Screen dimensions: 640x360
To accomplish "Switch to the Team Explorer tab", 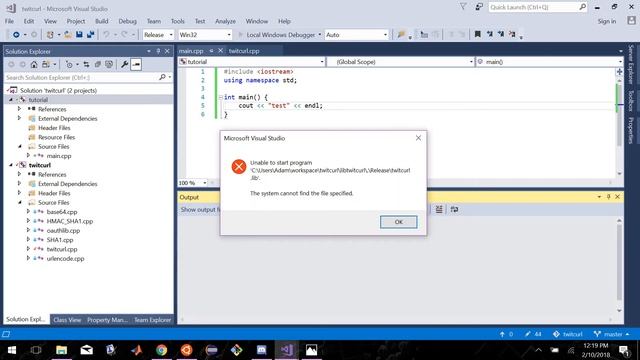I will pyautogui.click(x=153, y=320).
